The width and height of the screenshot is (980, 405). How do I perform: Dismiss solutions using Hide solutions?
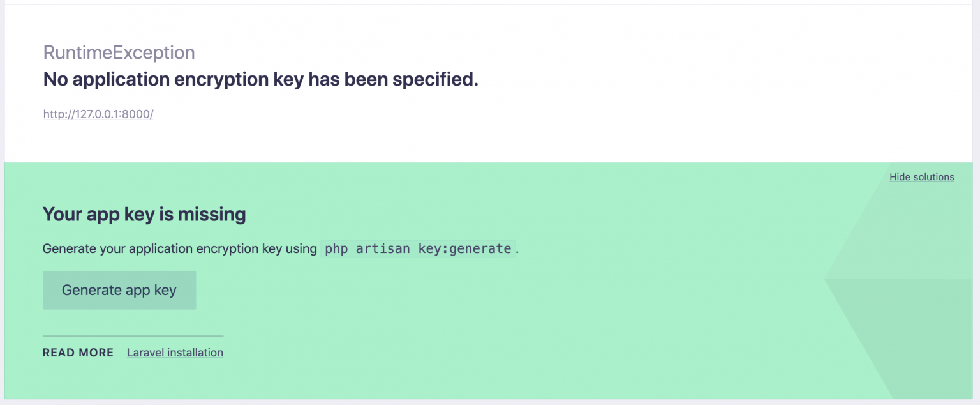[x=921, y=177]
